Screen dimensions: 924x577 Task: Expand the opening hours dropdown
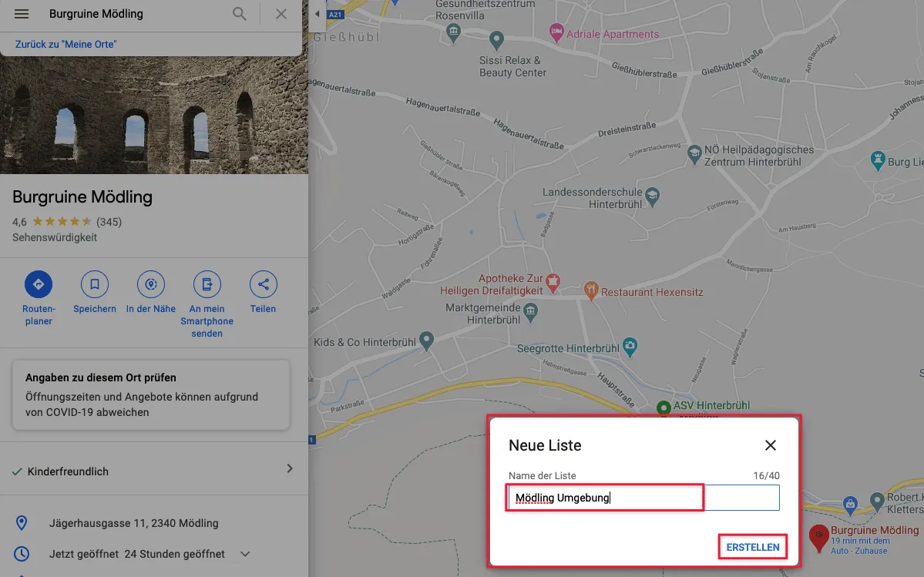[245, 554]
